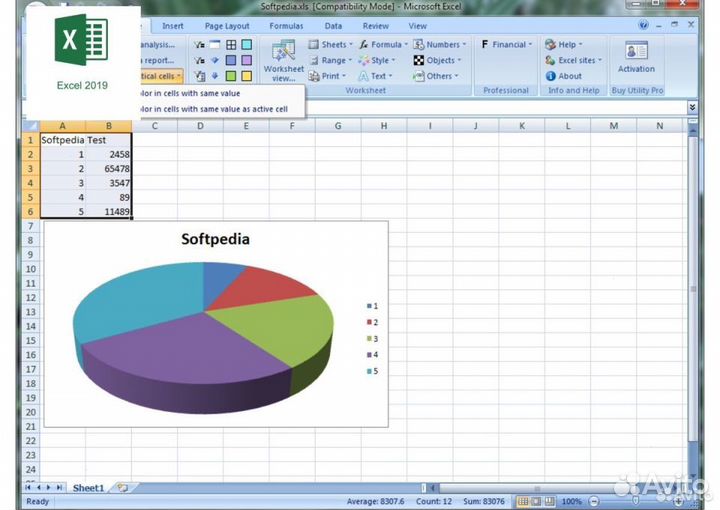The height and width of the screenshot is (510, 720).
Task: Open the Formula dropdown
Action: (383, 45)
